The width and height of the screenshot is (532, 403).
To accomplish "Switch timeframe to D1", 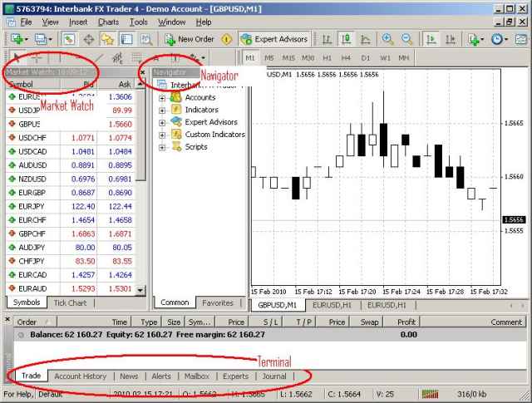I will click(x=366, y=57).
